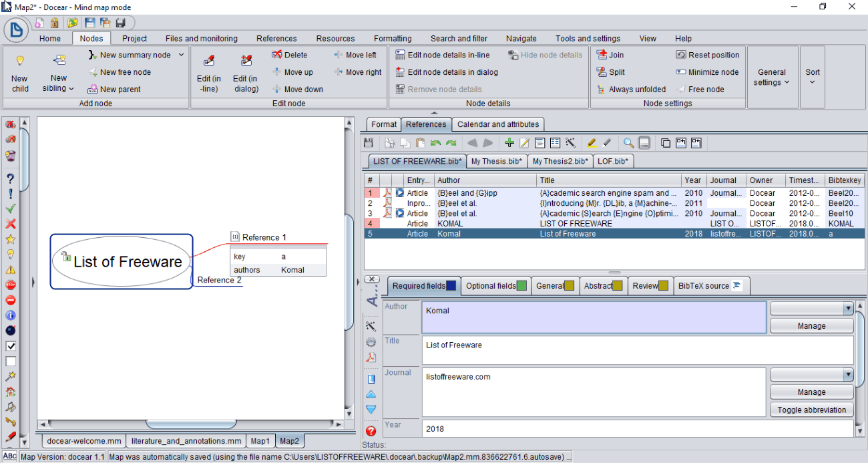Image resolution: width=868 pixels, height=463 pixels.
Task: Add the green check mark icon to node
Action: [11, 208]
